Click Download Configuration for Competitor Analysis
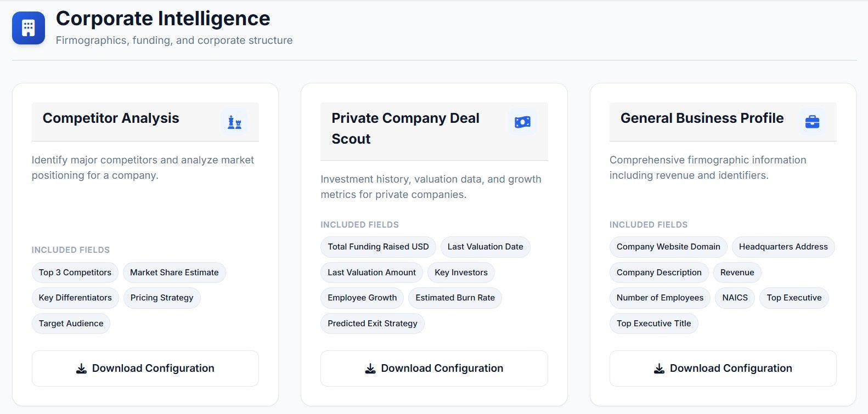Viewport: 868px width, 414px height. pos(145,368)
